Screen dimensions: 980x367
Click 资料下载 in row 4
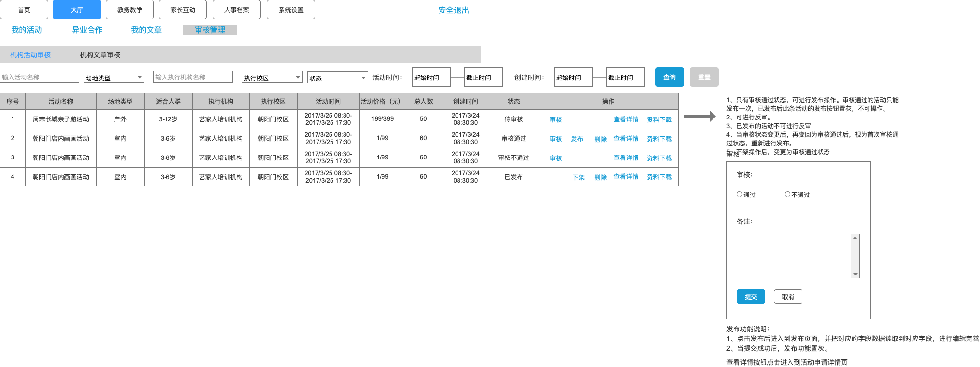[659, 177]
